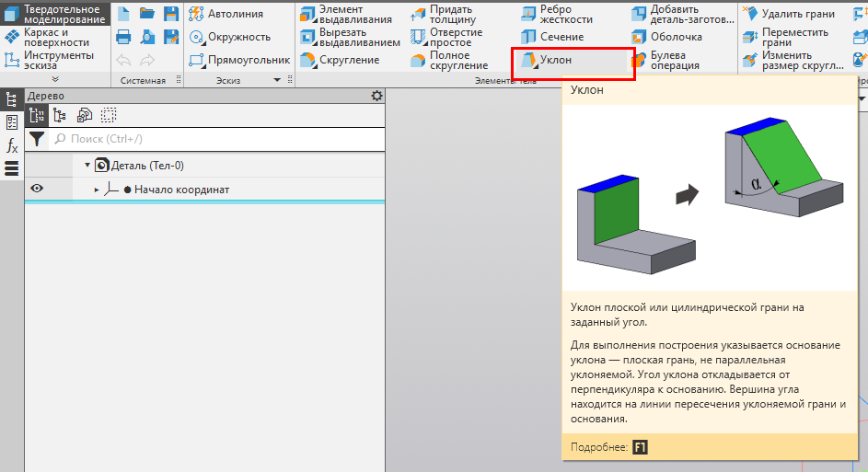Image resolution: width=868 pixels, height=472 pixels.
Task: Open the Дерево panel settings gear
Action: 376,96
